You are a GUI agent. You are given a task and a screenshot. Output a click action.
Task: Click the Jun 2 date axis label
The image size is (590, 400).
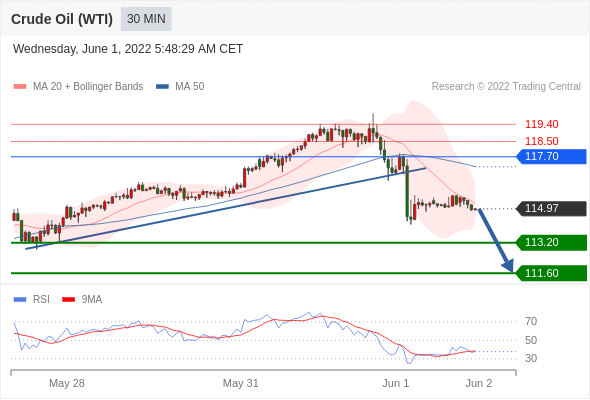[479, 383]
